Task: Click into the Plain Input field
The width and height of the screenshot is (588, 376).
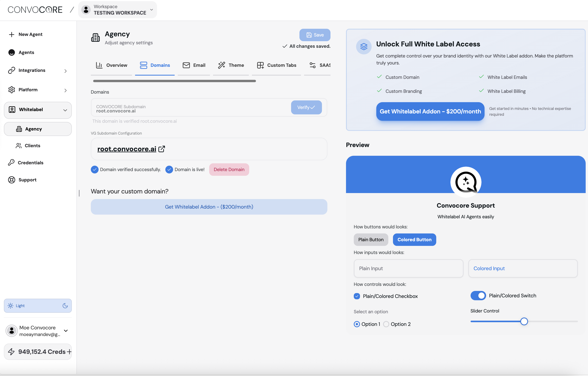Action: coord(408,268)
